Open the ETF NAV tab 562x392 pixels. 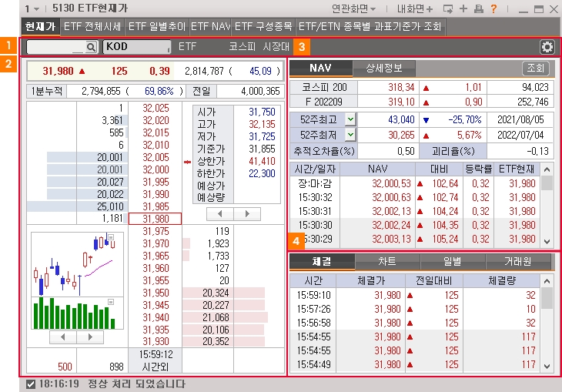pyautogui.click(x=210, y=26)
